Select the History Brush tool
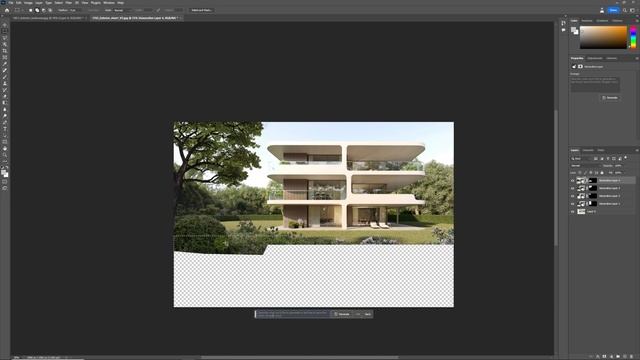 point(5,90)
